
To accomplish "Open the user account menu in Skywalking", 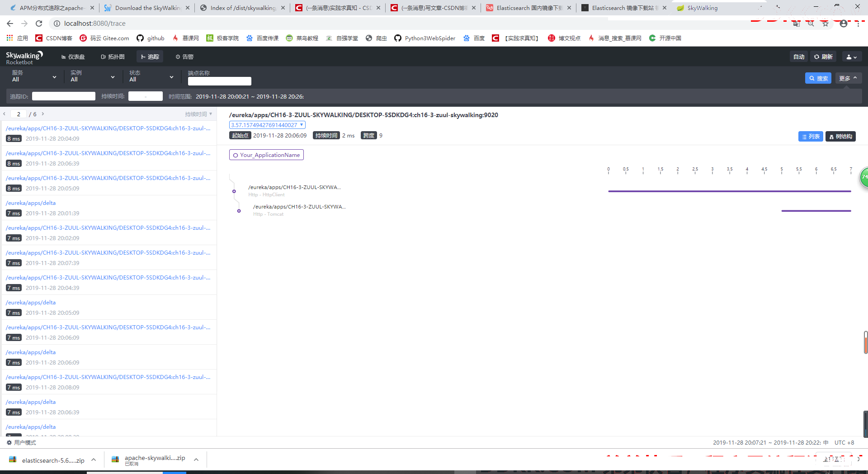I will click(x=852, y=57).
